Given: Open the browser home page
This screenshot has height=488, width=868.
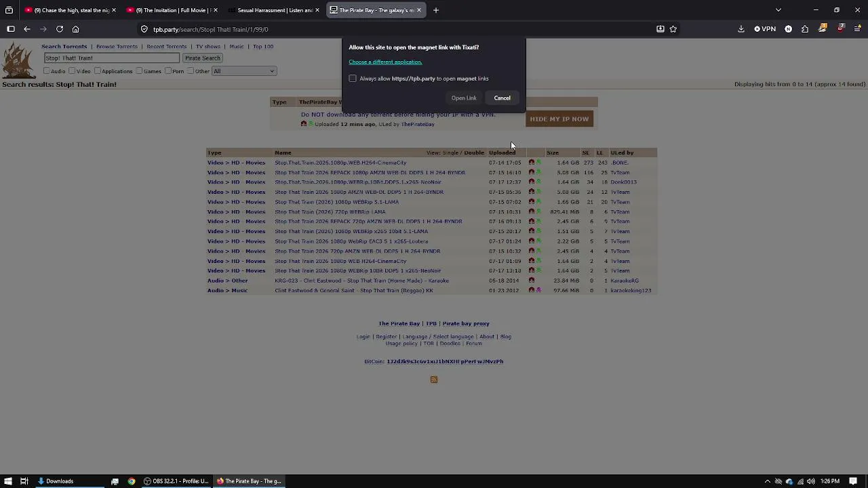Looking at the screenshot, I should (x=76, y=29).
